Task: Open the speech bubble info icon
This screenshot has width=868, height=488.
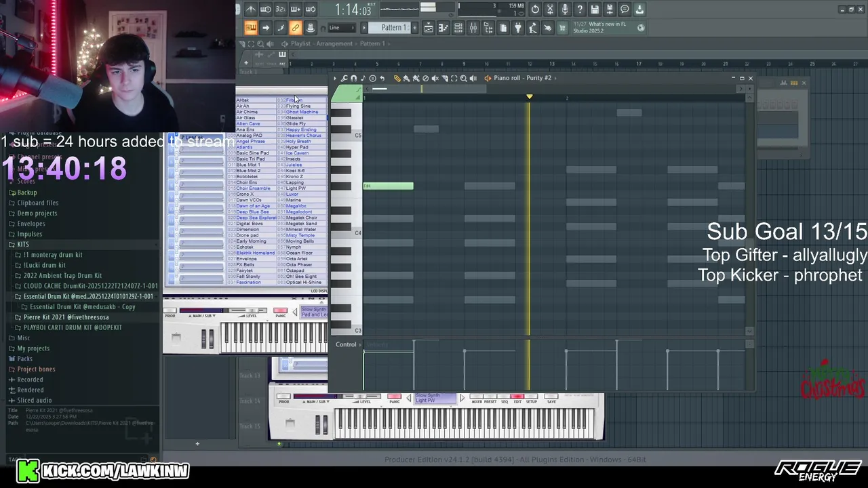Action: pos(624,9)
